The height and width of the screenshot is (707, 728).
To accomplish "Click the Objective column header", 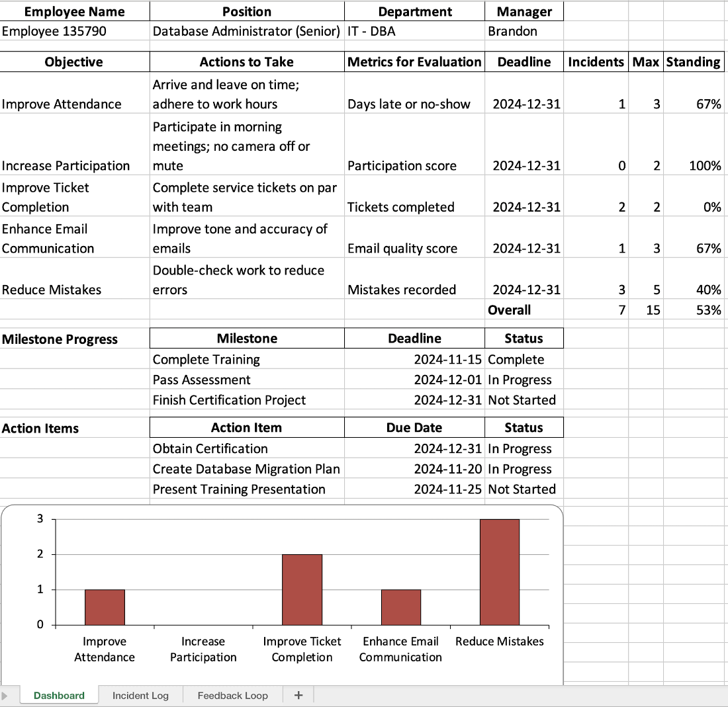I will tap(75, 62).
